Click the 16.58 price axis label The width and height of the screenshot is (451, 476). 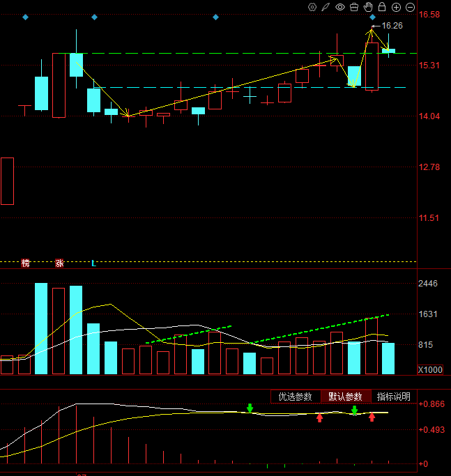tap(429, 15)
